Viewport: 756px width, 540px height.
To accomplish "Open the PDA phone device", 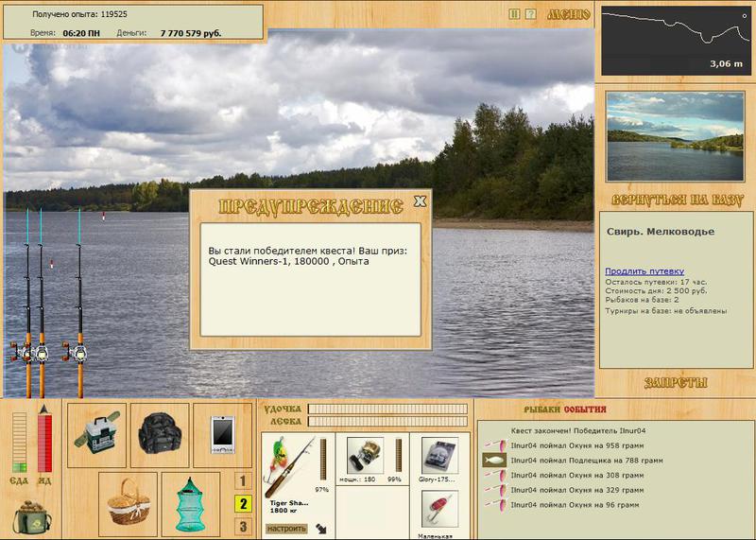I will point(222,435).
